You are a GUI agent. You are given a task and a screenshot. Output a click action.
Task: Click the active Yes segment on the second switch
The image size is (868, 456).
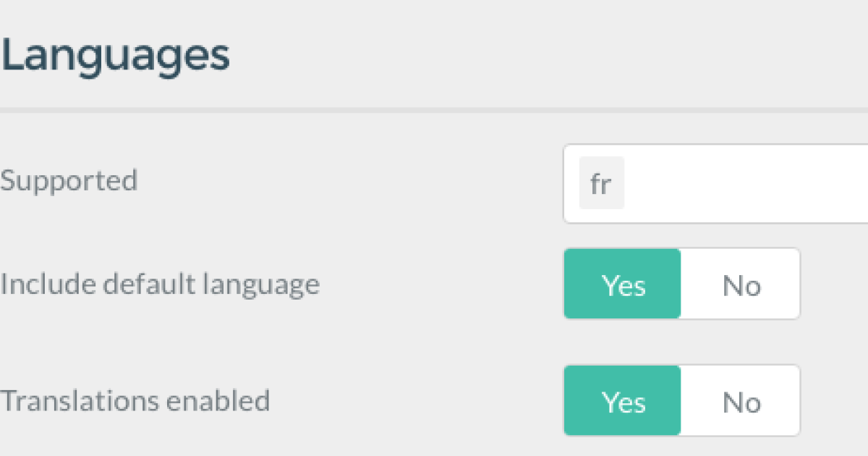click(622, 400)
